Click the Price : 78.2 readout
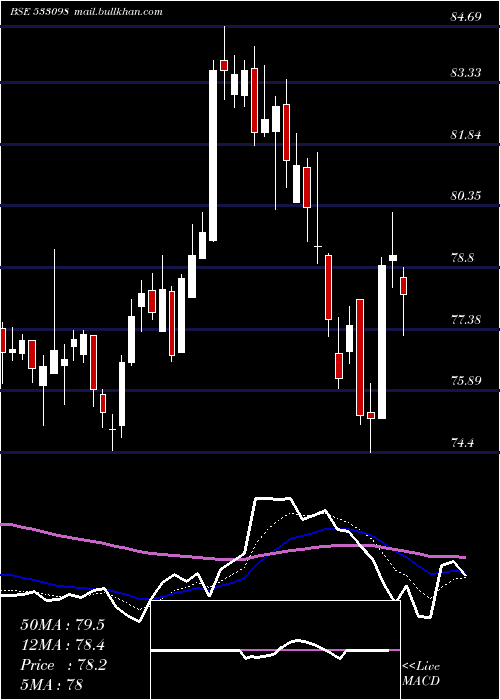This screenshot has width=500, height=700. (63, 665)
